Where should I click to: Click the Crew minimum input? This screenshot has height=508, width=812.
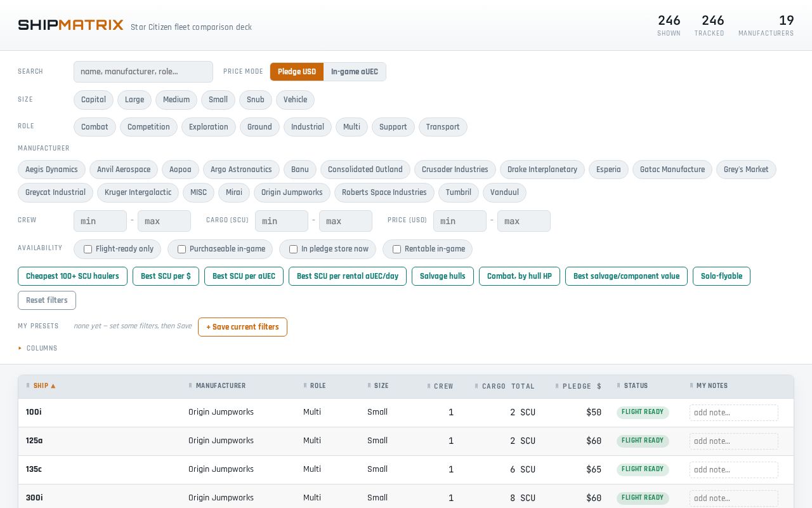click(x=100, y=221)
